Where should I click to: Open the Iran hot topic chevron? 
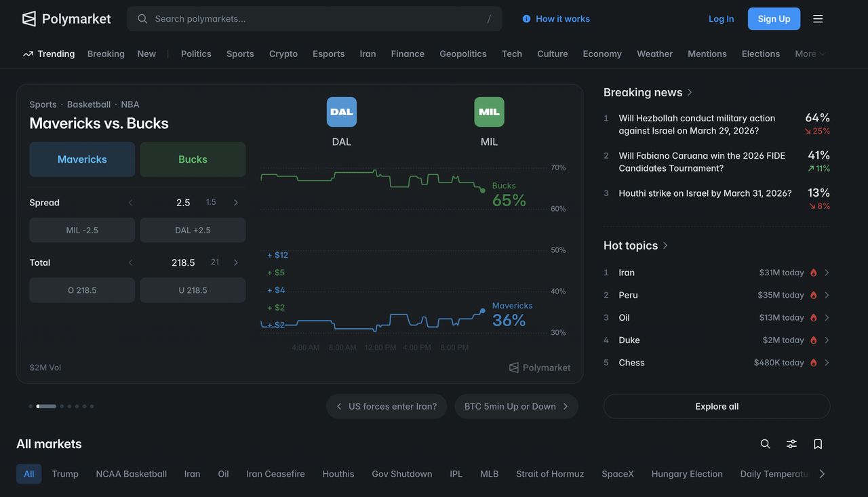click(x=827, y=273)
